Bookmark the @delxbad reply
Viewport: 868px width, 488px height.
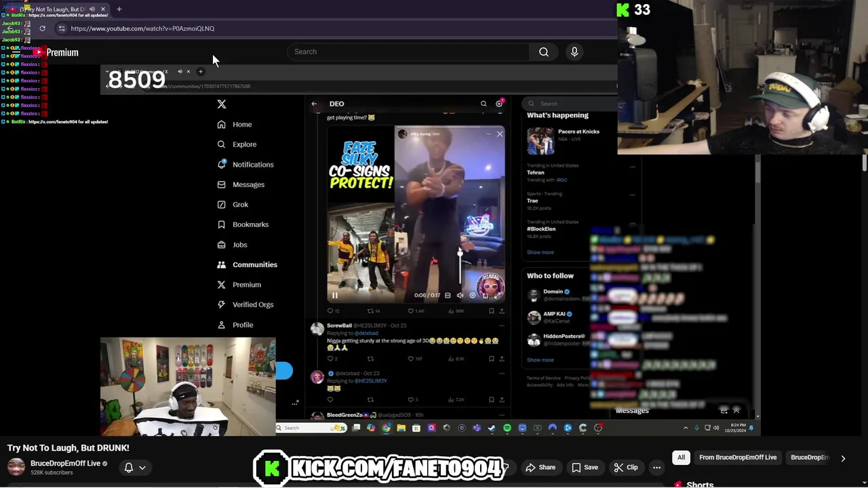click(492, 400)
